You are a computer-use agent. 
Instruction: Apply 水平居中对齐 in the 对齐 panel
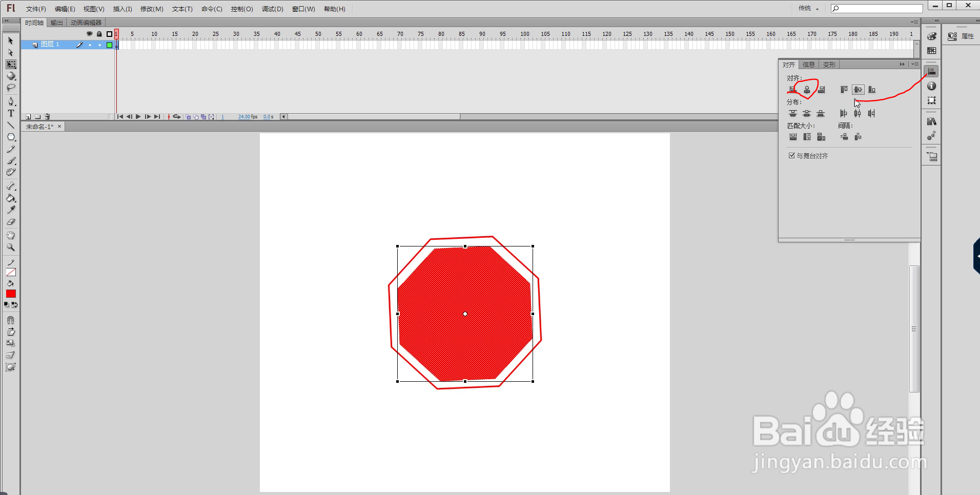(807, 89)
